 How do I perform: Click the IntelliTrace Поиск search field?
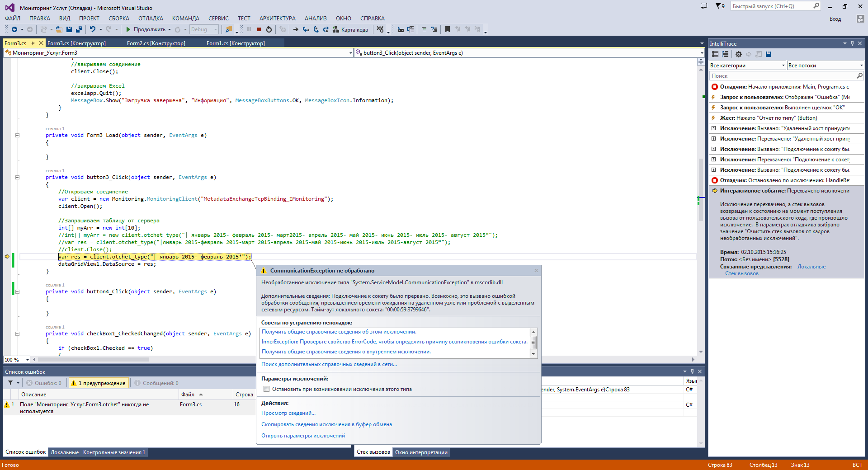click(x=787, y=76)
